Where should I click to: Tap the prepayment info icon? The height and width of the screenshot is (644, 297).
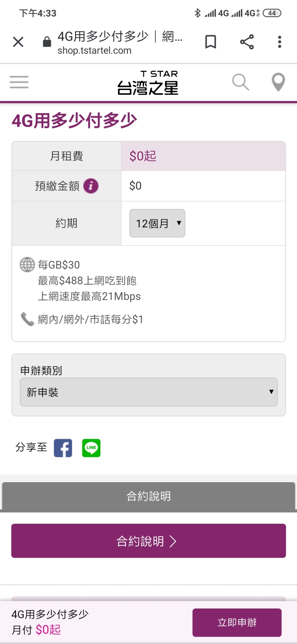[x=91, y=186]
